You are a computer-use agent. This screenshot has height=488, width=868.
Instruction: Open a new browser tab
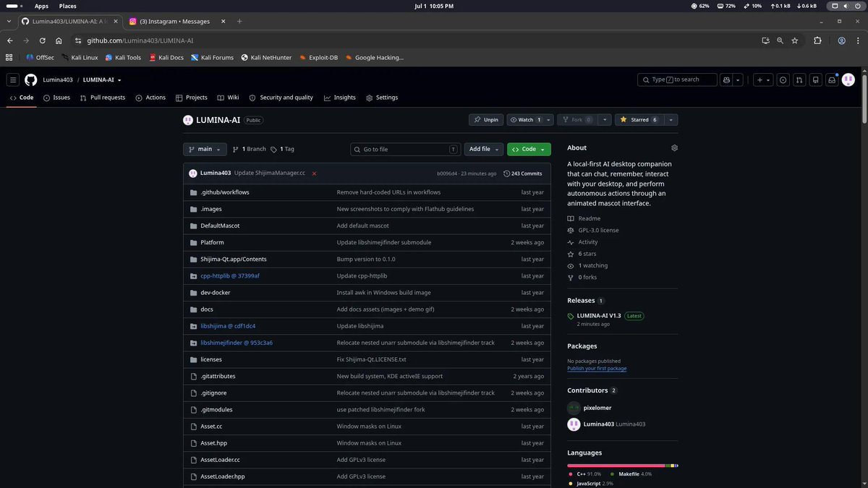(239, 22)
